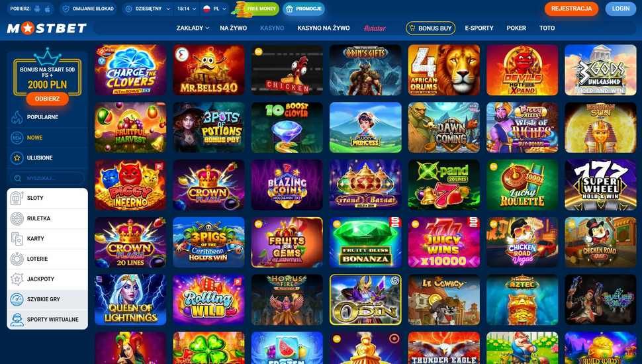Viewport: 642px width, 364px height.
Task: Click the Wyszukaj search field
Action: (47, 178)
